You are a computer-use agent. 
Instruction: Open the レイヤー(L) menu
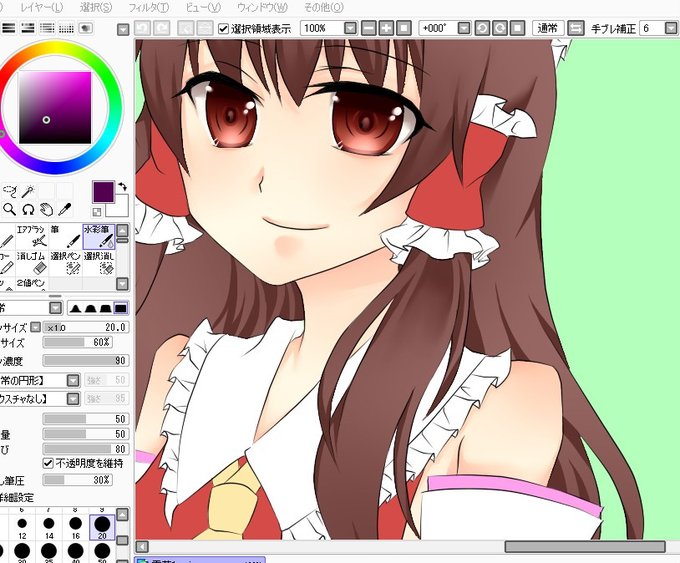click(42, 7)
